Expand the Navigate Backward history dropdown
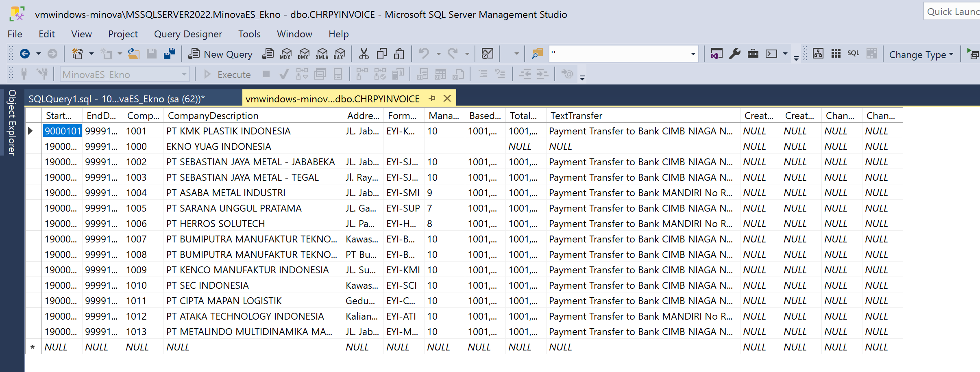The width and height of the screenshot is (980, 372). (x=39, y=54)
